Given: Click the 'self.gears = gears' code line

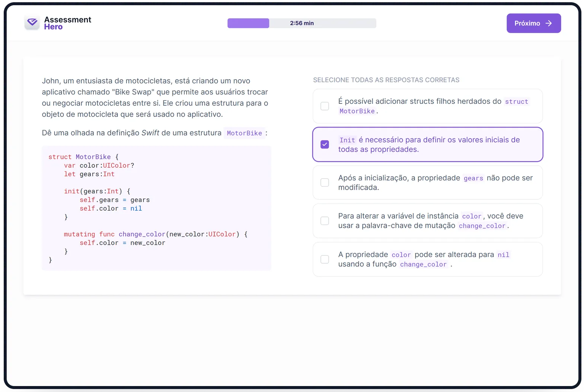Looking at the screenshot, I should pos(115,200).
